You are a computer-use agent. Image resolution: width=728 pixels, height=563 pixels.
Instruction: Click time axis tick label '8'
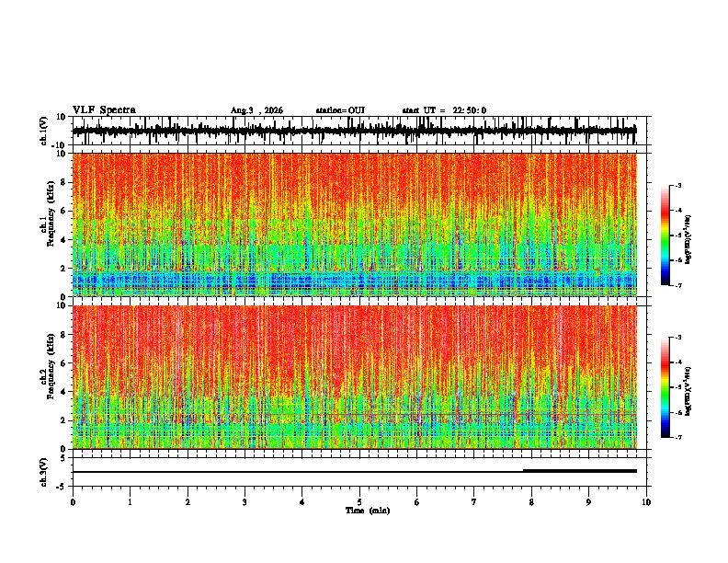pos(531,502)
